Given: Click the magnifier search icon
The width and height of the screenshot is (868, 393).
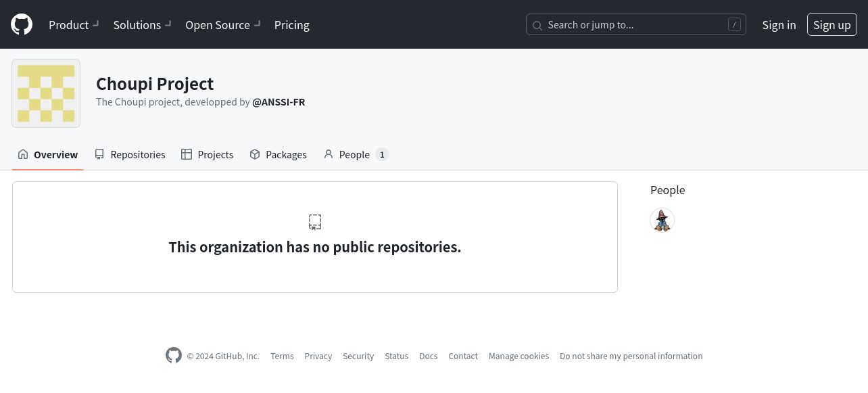Looking at the screenshot, I should coord(537,26).
